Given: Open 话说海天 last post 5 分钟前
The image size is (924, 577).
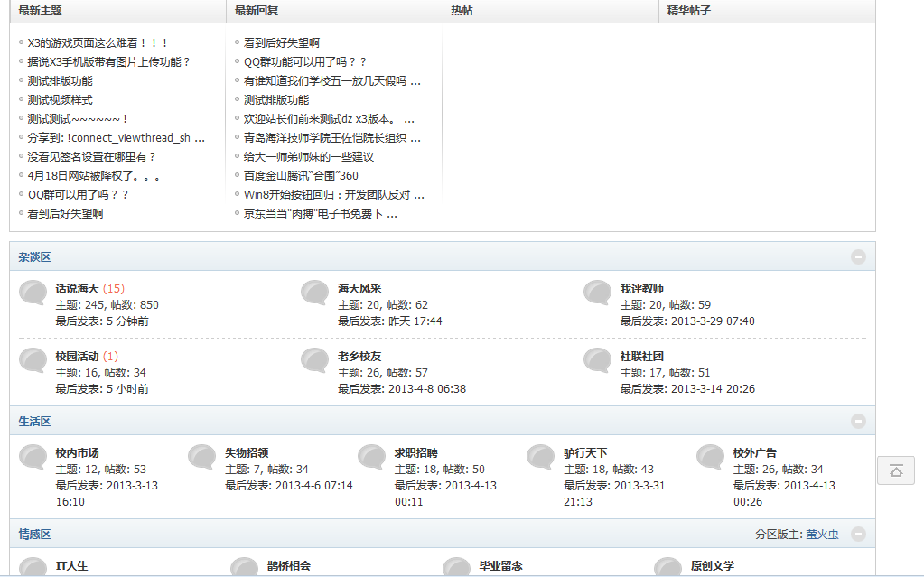Looking at the screenshot, I should pyautogui.click(x=127, y=321).
